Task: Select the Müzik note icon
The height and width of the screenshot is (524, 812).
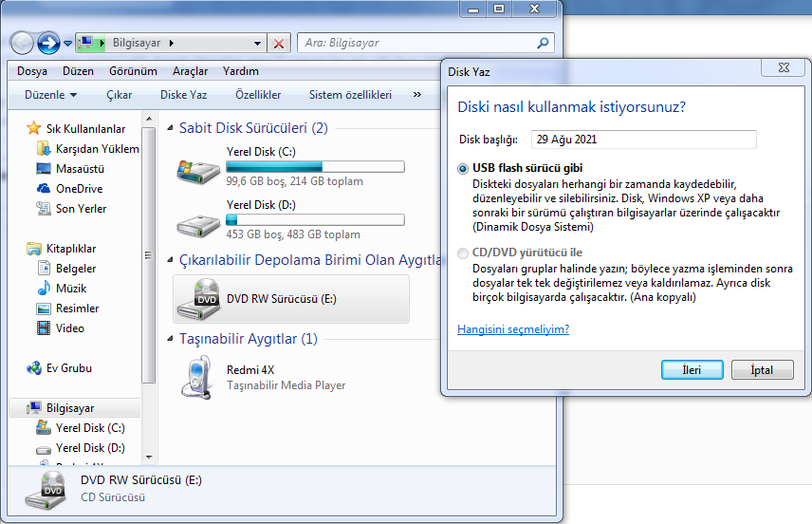Action: click(44, 288)
